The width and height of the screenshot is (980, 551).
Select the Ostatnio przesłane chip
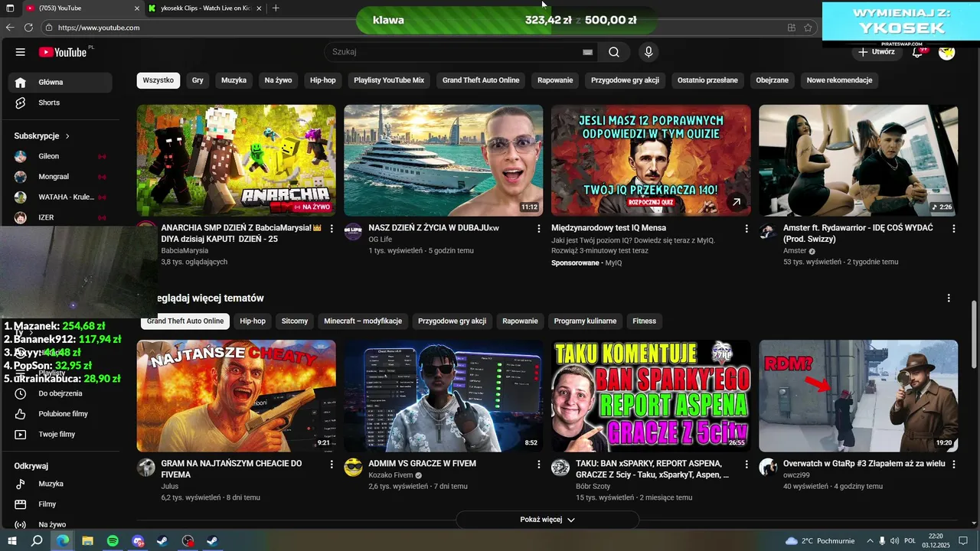pos(707,80)
